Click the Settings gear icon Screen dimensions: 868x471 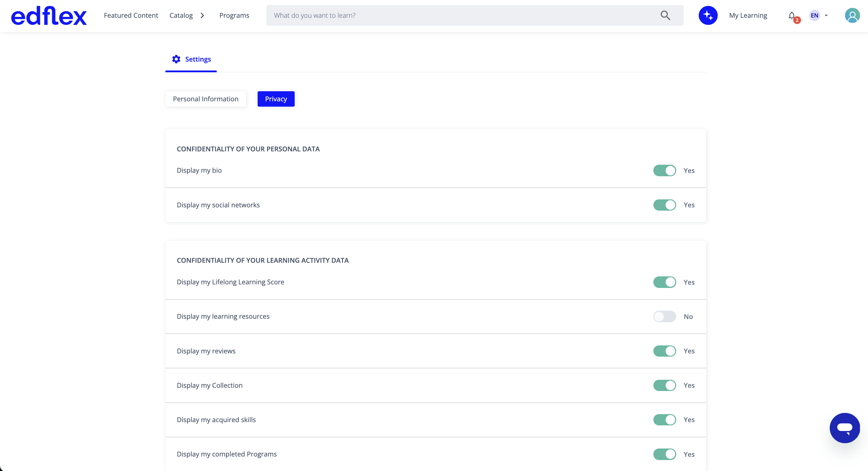pyautogui.click(x=176, y=59)
